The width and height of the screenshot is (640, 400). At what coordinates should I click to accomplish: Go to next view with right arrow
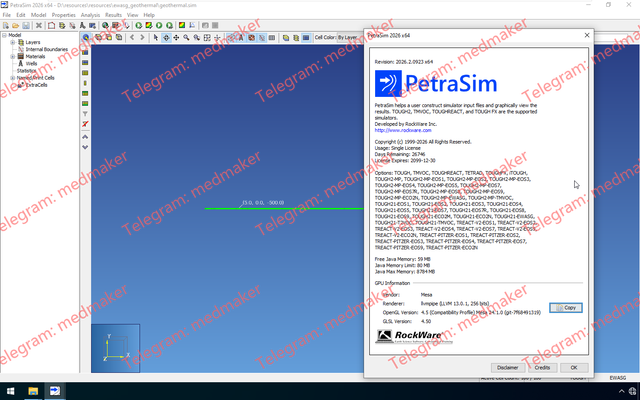click(x=142, y=38)
